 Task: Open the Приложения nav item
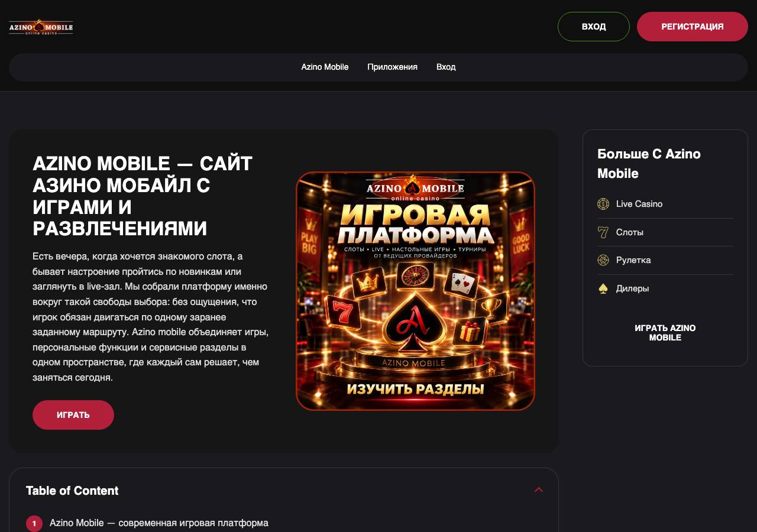pyautogui.click(x=392, y=67)
